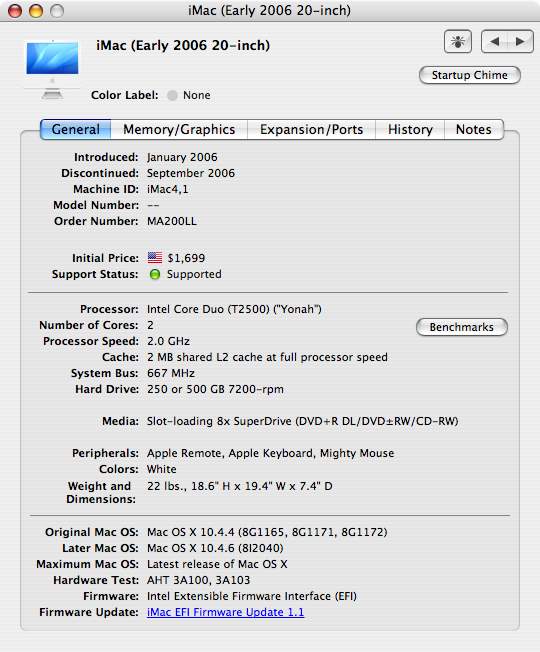Click the Processor value Intel Core Duo (T2500)
The image size is (540, 652).
coord(234,309)
